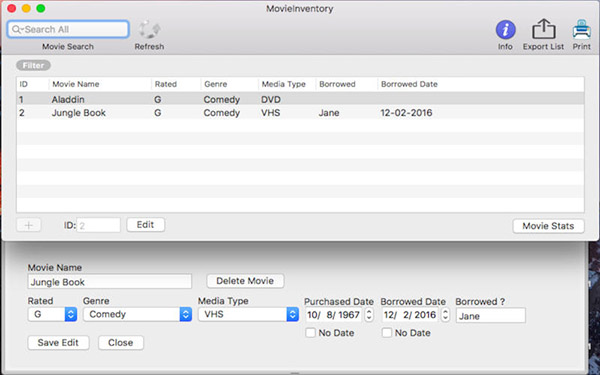The image size is (600, 375).
Task: Click the 12-02-2016 borrowed date cell
Action: (x=406, y=113)
